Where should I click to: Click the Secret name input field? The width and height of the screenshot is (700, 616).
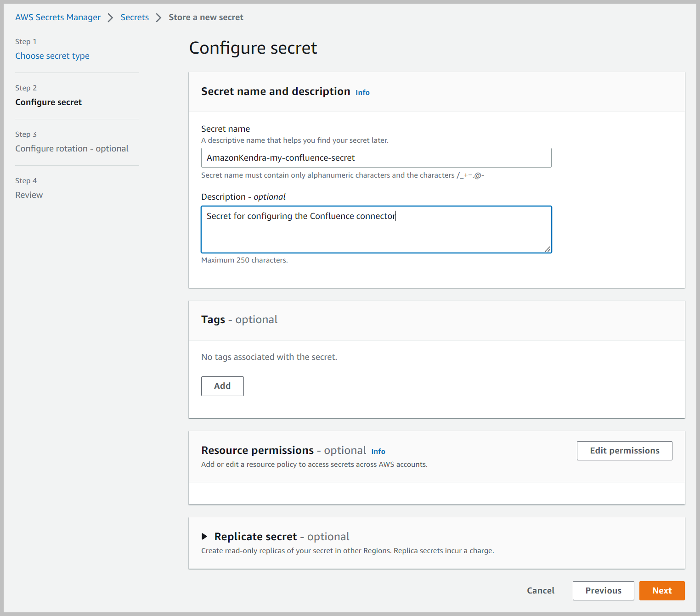(x=376, y=157)
